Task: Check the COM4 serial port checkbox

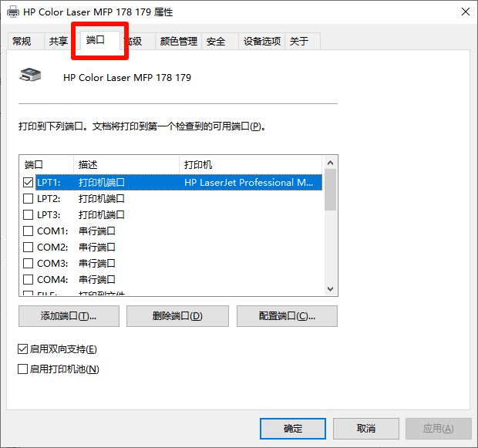Action: (x=28, y=279)
